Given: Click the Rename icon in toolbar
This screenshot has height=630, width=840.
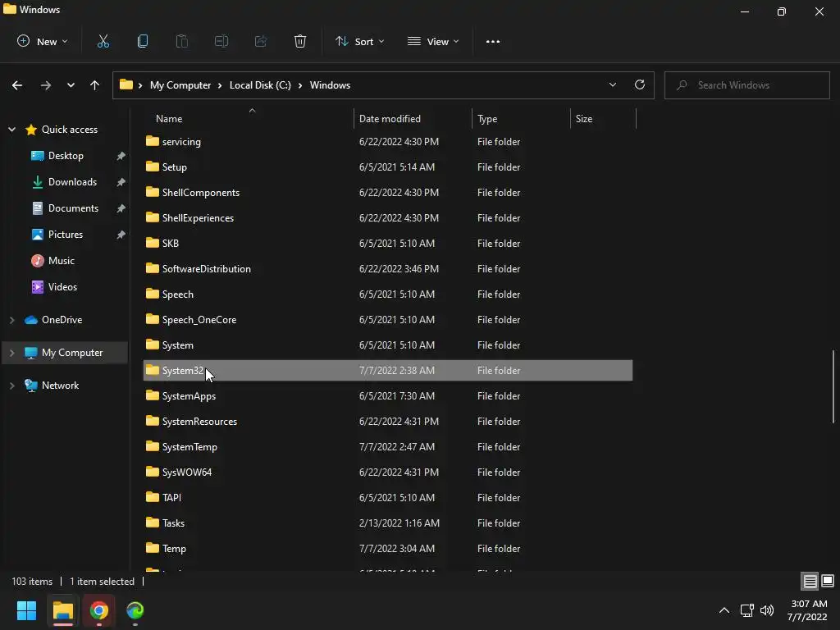Looking at the screenshot, I should click(221, 41).
